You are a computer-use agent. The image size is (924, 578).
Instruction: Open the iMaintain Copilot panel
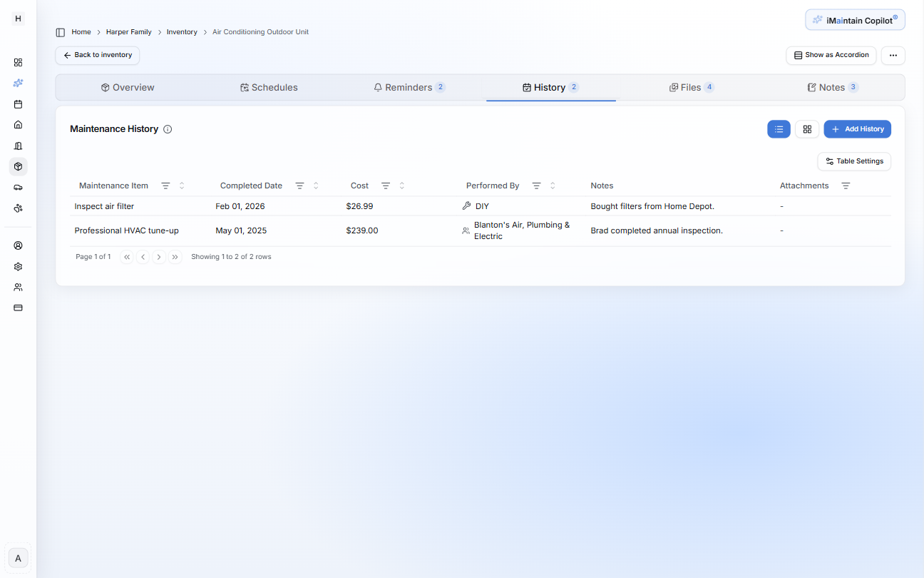pyautogui.click(x=854, y=19)
